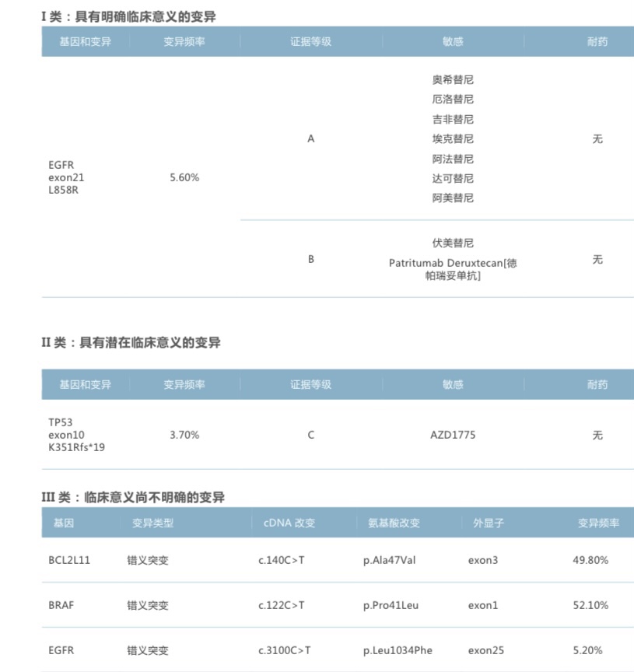Click evidence level 'B' cell

[311, 259]
